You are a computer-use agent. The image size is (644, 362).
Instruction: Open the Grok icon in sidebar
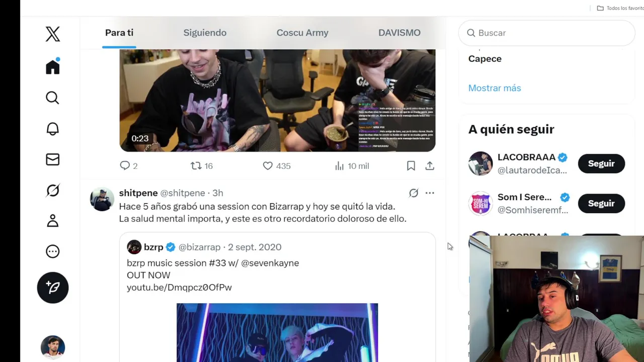[53, 191]
